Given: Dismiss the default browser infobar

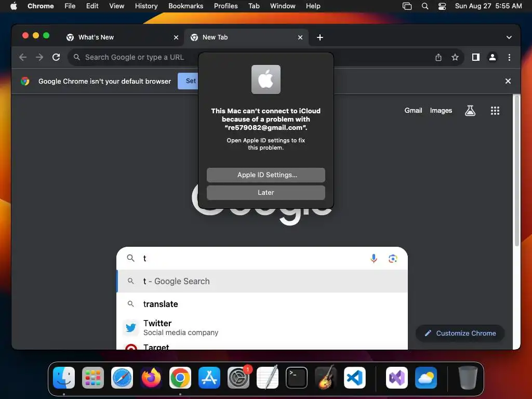Looking at the screenshot, I should tap(508, 81).
